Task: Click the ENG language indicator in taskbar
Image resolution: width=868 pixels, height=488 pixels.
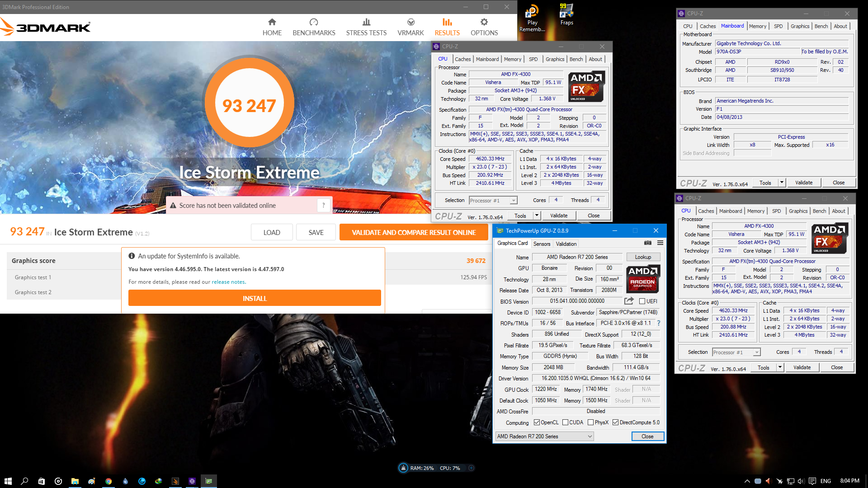Action: (x=826, y=481)
